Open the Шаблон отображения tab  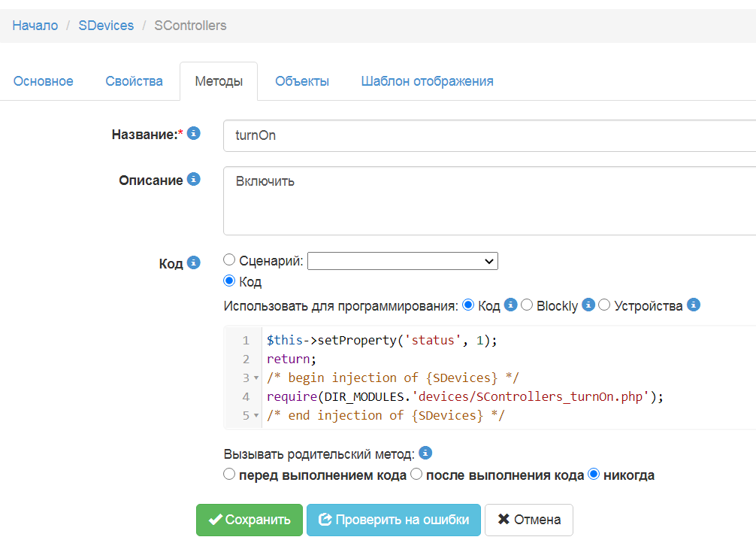[x=427, y=81]
